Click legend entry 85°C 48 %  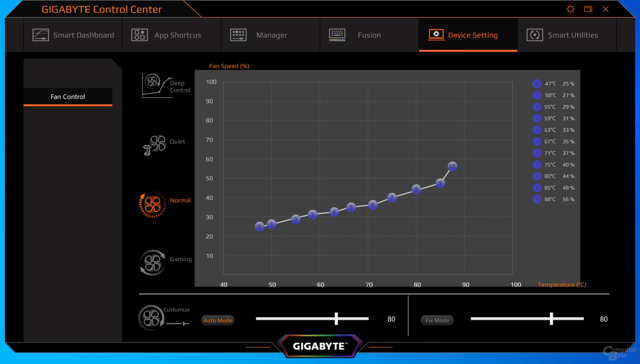(x=554, y=188)
